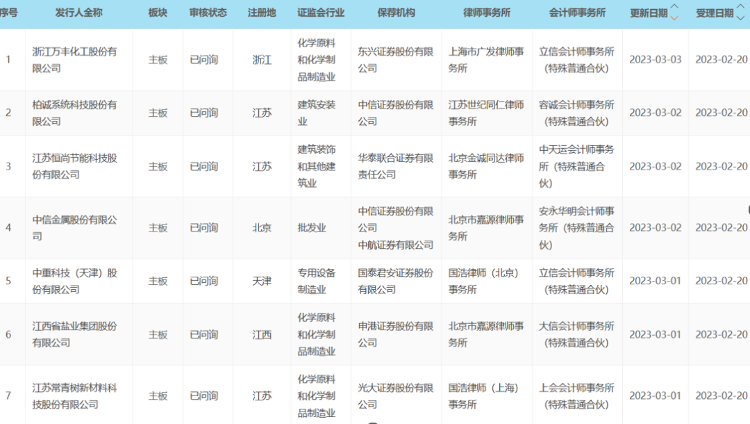Sort 更新日期 column descending with down arrow
The height and width of the screenshot is (424, 750).
(674, 17)
